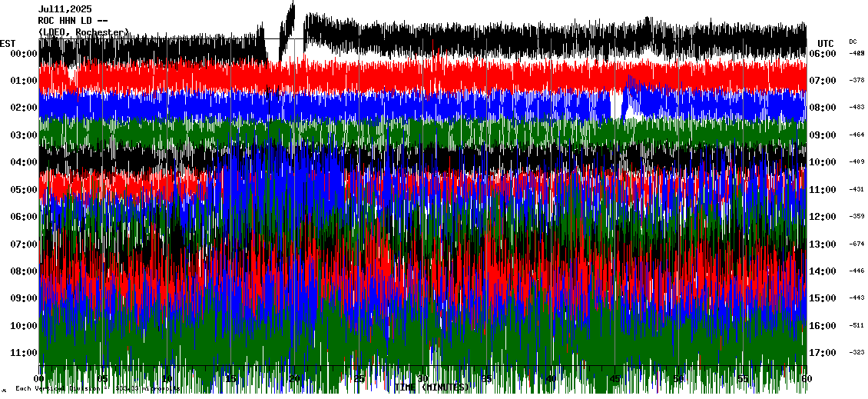Click the UTC time zone header

pyautogui.click(x=826, y=43)
